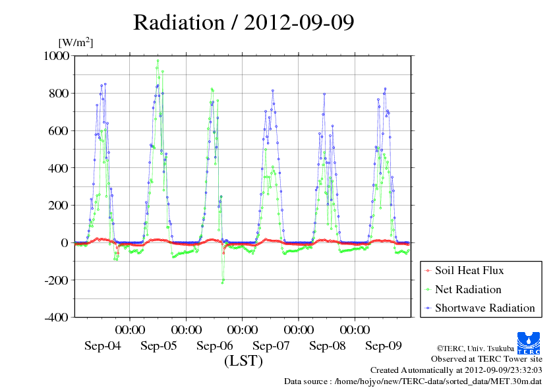Click the red Soil Heat Flux legend marker
Viewport: 555px width, 392px height.
428,271
